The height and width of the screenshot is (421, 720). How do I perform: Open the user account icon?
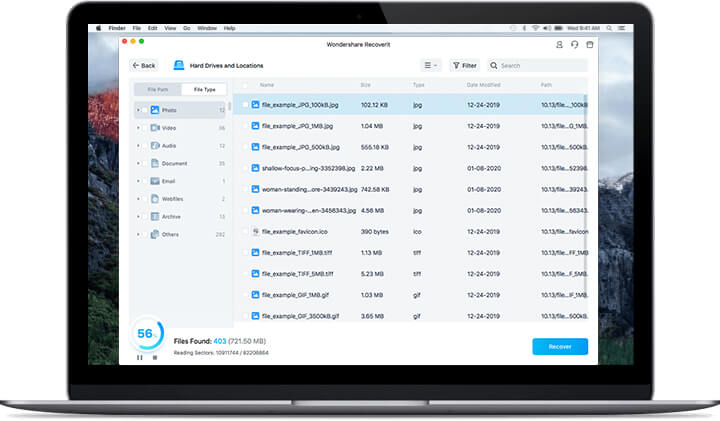(559, 45)
